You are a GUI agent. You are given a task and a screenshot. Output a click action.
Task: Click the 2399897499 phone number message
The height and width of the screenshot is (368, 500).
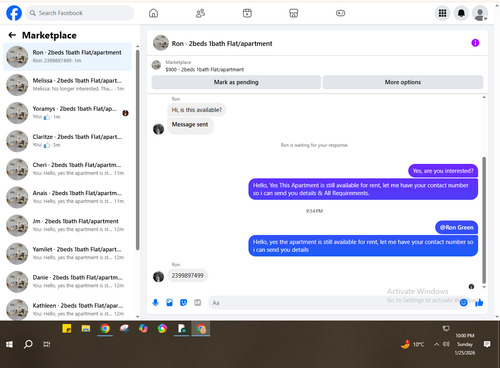(x=187, y=276)
